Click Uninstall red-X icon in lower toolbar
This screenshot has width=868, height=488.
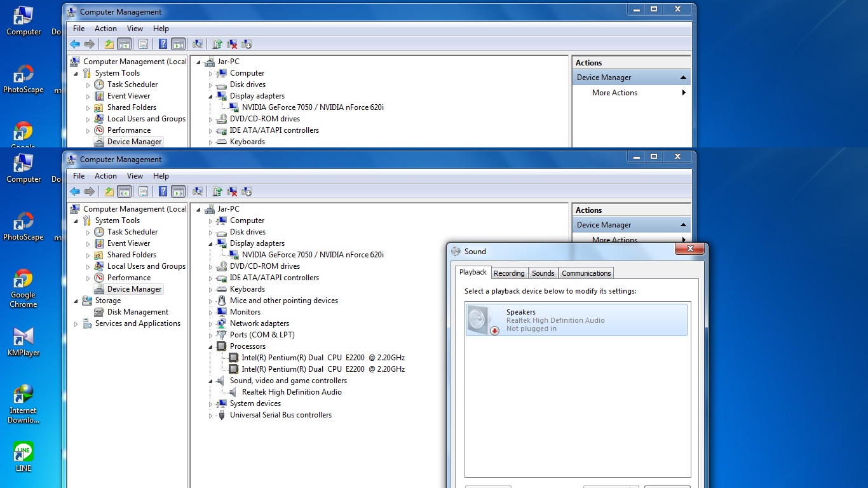(233, 191)
